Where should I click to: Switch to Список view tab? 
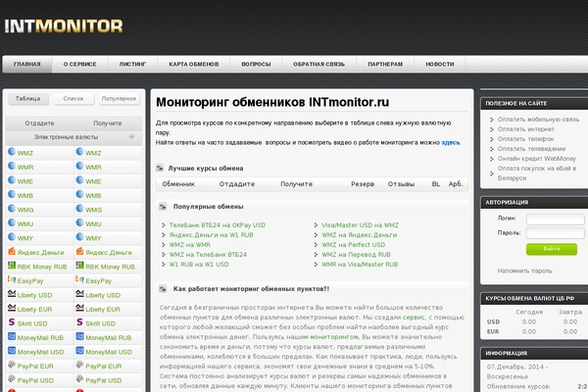pyautogui.click(x=73, y=99)
